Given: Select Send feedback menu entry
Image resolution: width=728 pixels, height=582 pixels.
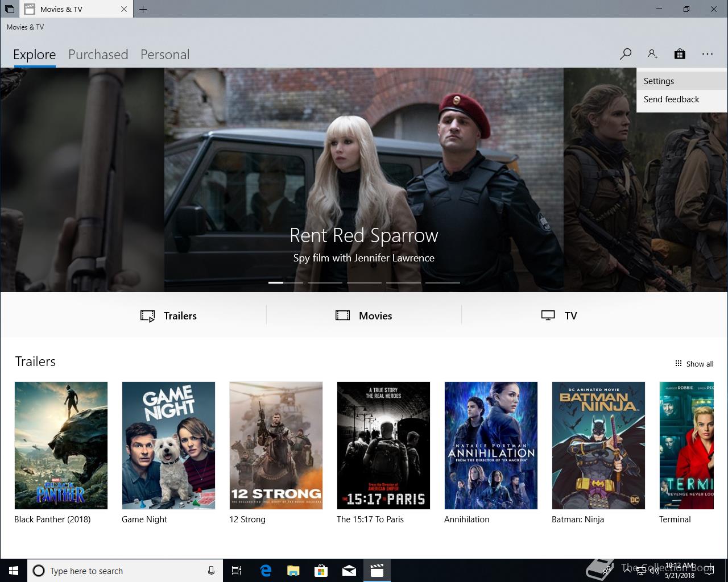Looking at the screenshot, I should tap(682, 99).
